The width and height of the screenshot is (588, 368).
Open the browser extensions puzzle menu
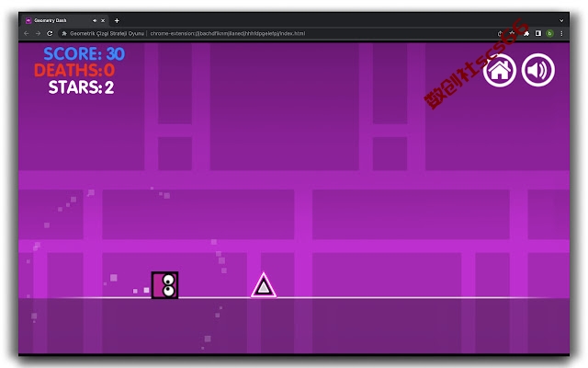click(526, 33)
